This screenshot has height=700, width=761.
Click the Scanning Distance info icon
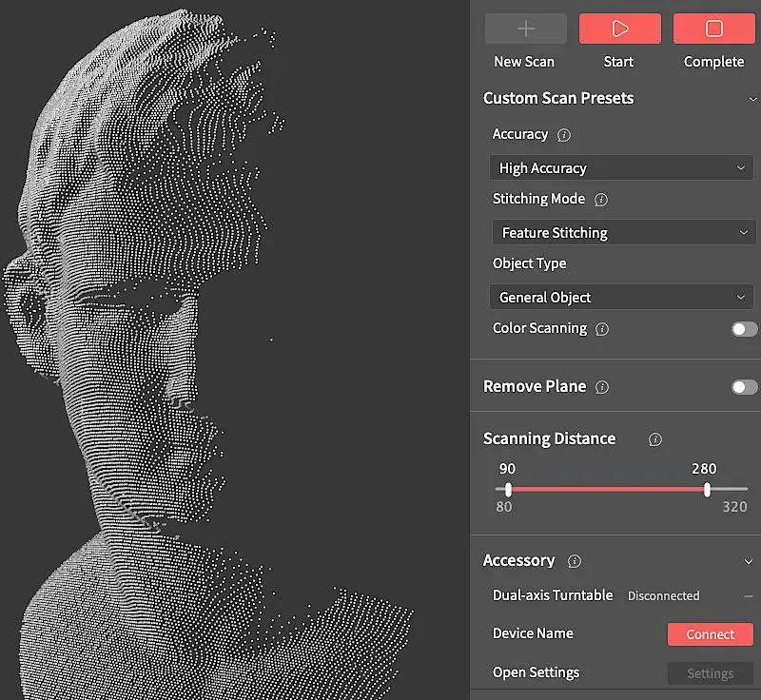point(654,439)
